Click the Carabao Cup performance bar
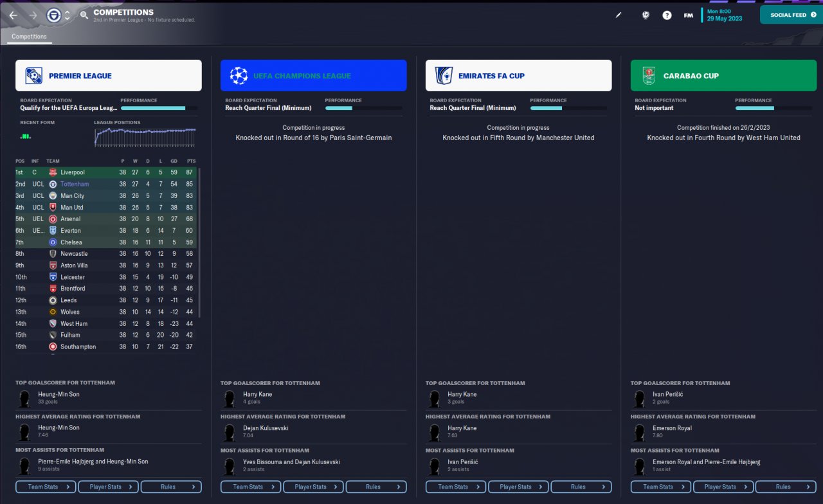 pyautogui.click(x=774, y=108)
